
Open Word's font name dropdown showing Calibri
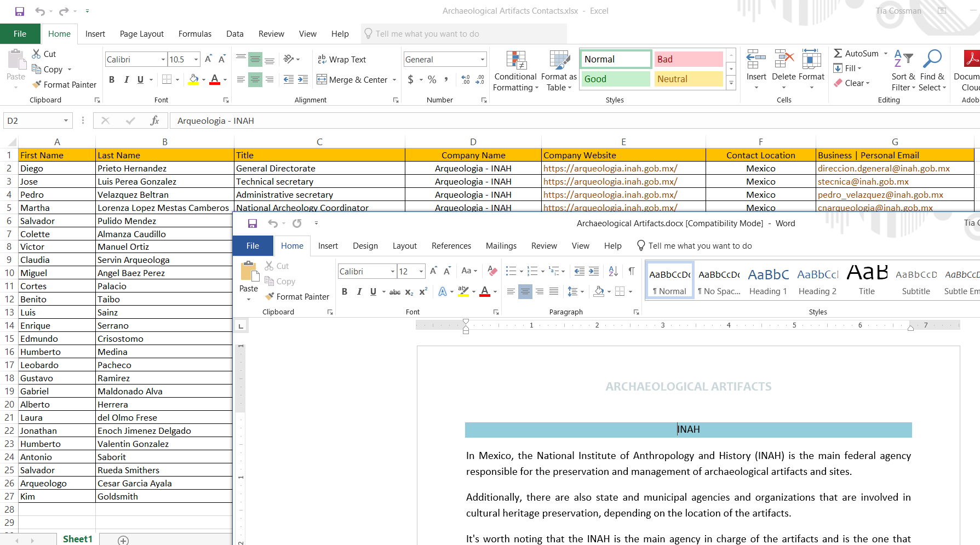click(x=393, y=271)
